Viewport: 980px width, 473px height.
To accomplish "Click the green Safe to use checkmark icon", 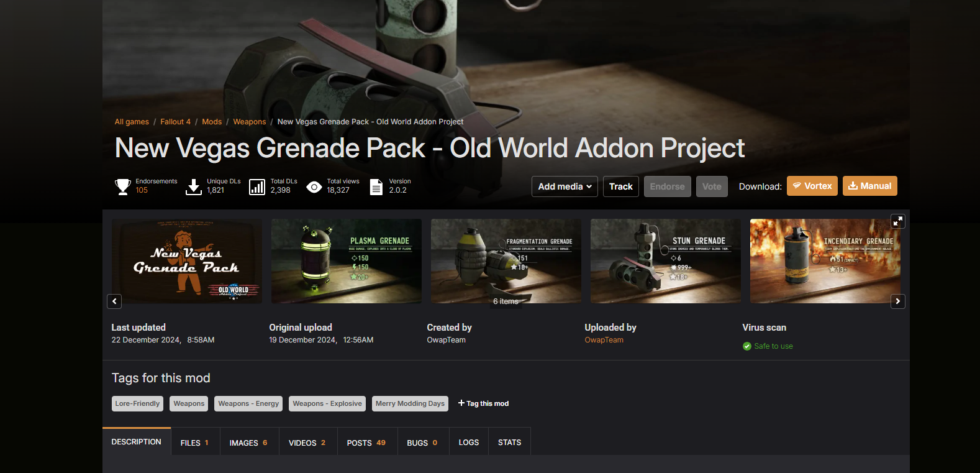I will coord(747,346).
